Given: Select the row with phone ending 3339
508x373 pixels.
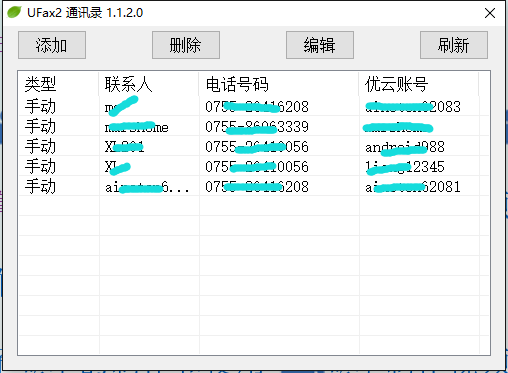Looking at the screenshot, I should [254, 126].
